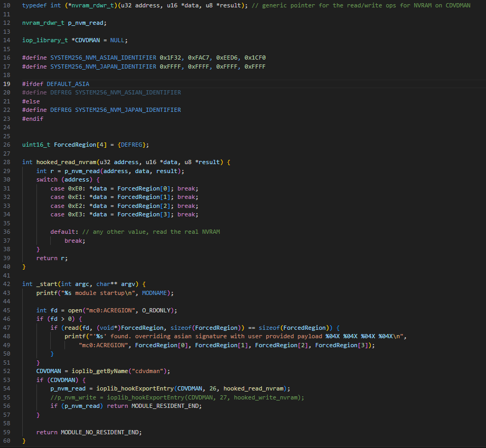The height and width of the screenshot is (448, 486).
Task: Click the hex value 0x1F32
Action: pos(171,58)
